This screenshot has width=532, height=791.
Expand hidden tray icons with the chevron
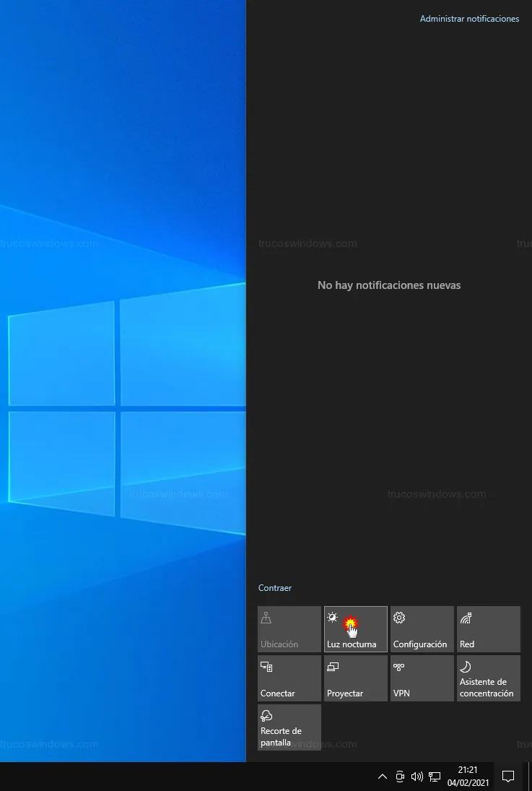(383, 777)
